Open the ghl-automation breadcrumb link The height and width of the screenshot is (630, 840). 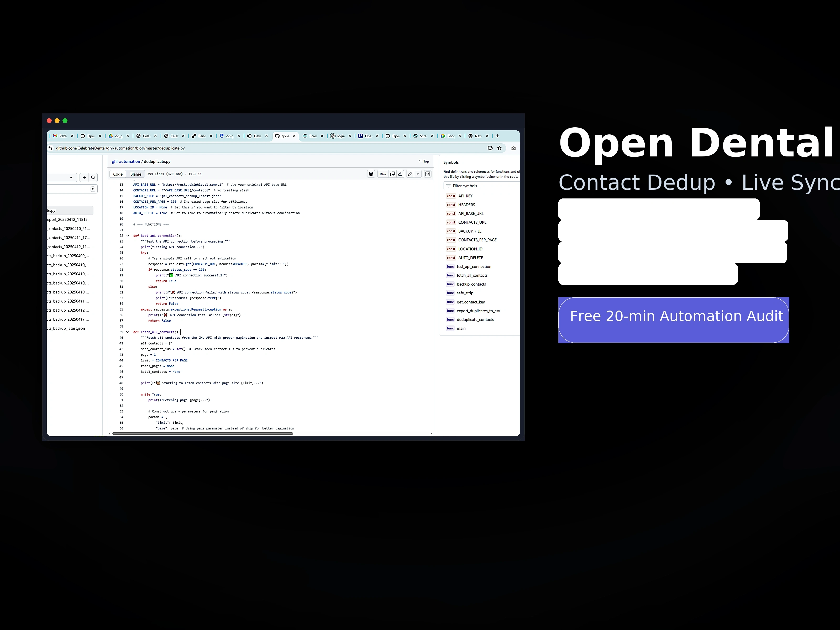(126, 161)
